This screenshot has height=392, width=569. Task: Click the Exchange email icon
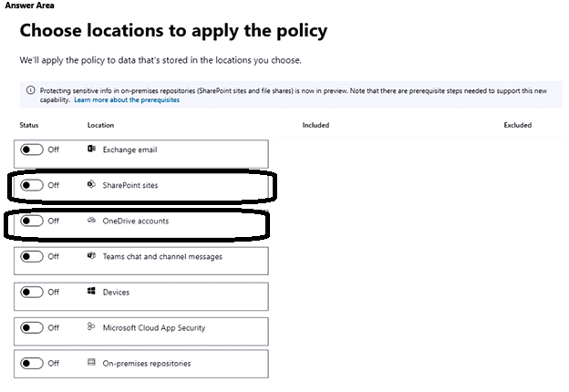91,149
